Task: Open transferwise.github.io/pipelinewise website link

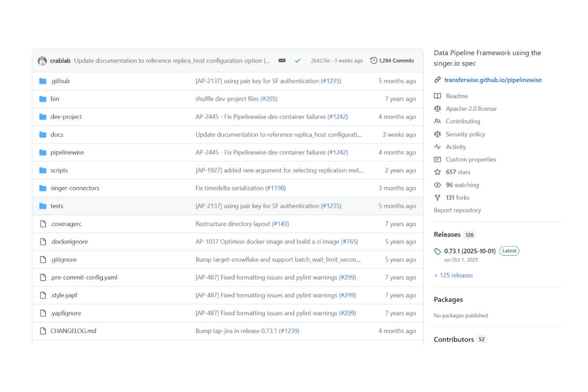Action: click(493, 80)
